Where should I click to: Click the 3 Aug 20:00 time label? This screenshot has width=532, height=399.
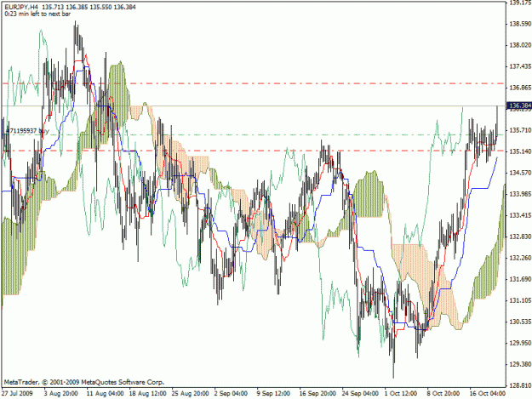pos(60,394)
